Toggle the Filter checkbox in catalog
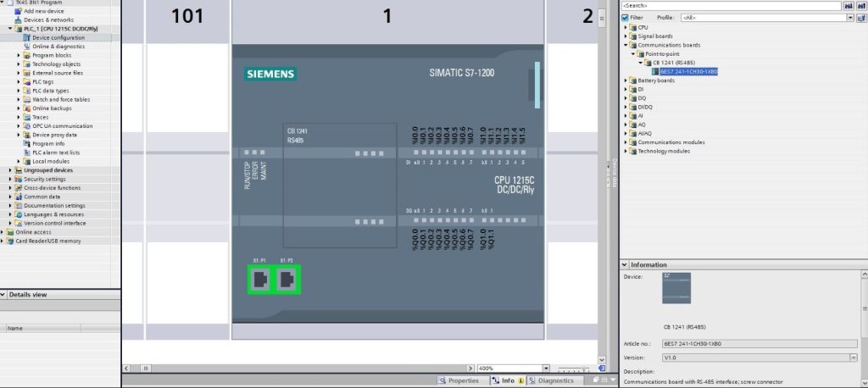Image resolution: width=868 pixels, height=388 pixels. [626, 17]
